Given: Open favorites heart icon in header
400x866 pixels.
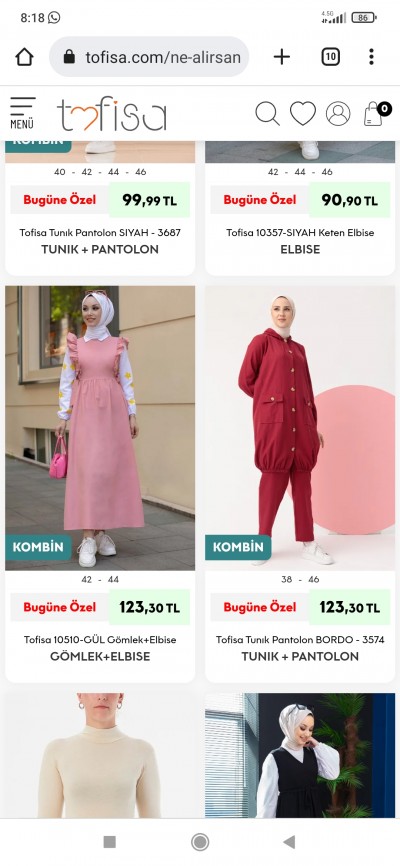Looking at the screenshot, I should point(303,114).
